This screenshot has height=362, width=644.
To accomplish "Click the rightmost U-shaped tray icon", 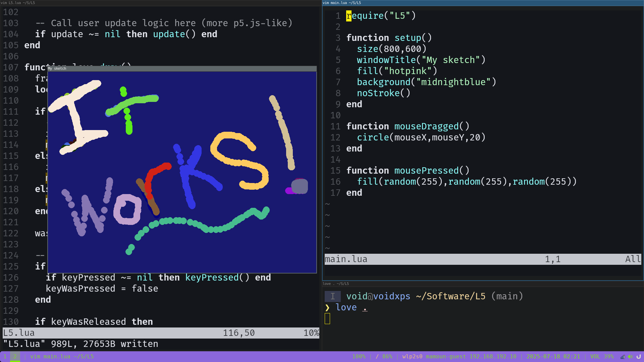I will tap(639, 357).
